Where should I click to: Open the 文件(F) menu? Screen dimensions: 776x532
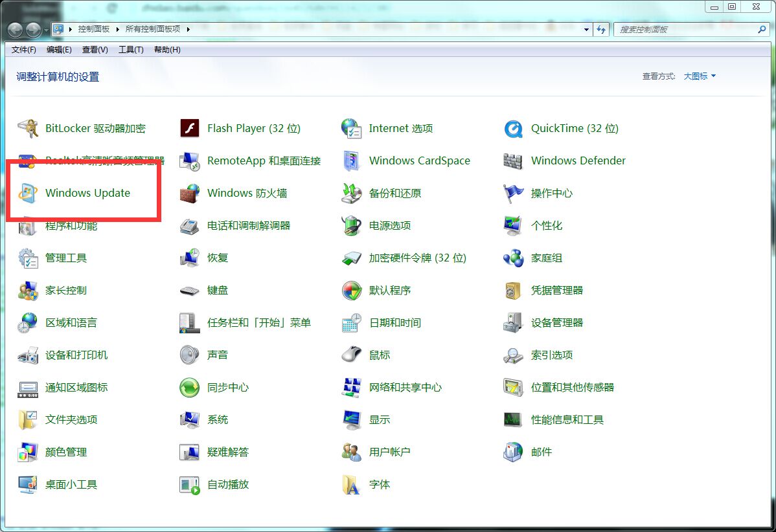point(24,50)
